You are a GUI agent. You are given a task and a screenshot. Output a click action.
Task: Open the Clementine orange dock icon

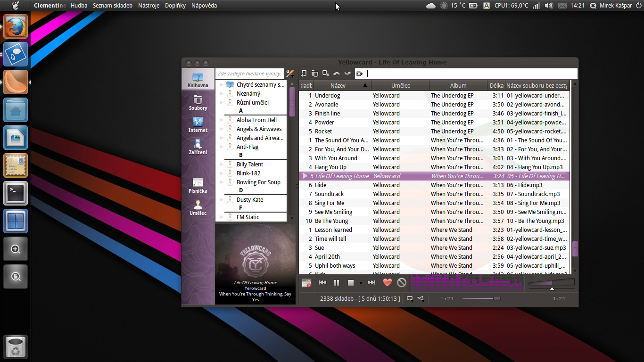click(x=16, y=82)
